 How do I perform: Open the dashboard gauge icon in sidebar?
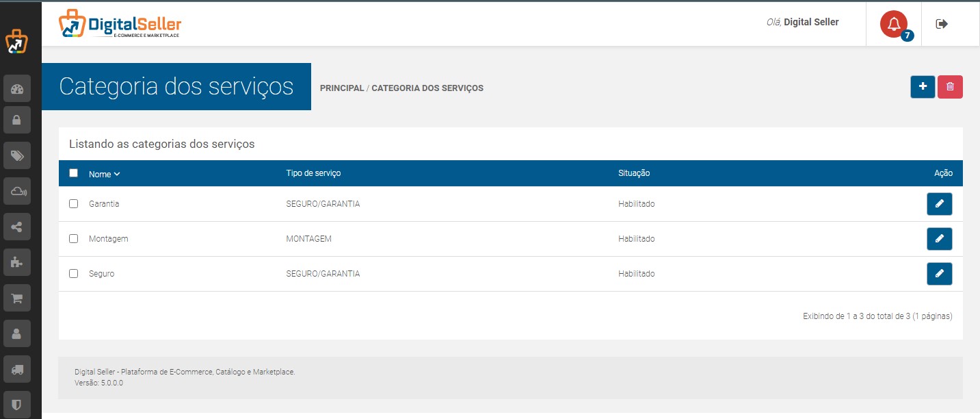click(x=17, y=88)
